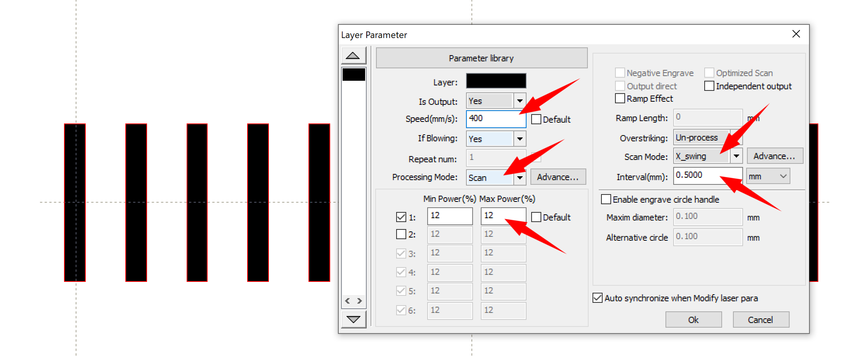
Task: Confirm settings with Ok
Action: coord(693,319)
